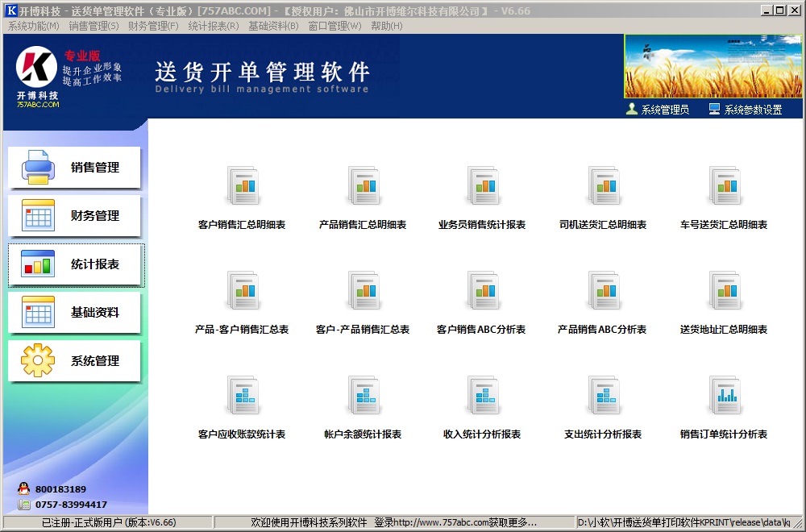The height and width of the screenshot is (532, 806).
Task: Select 基础资料 sidebar button
Action: tap(74, 313)
